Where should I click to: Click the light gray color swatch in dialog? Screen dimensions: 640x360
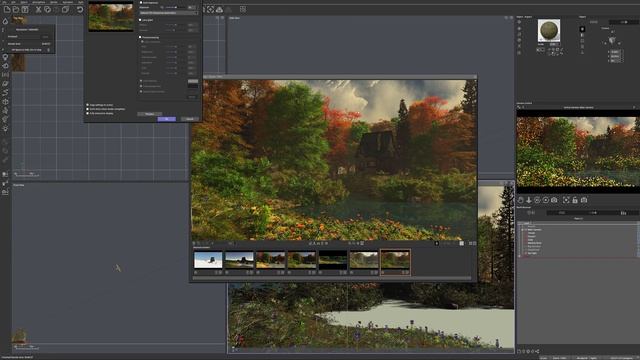[x=193, y=81]
